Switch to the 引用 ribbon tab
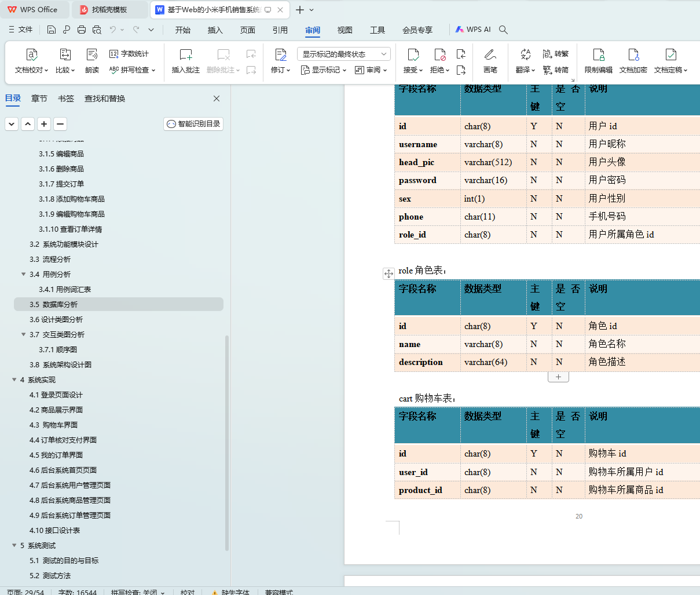700x595 pixels. [x=280, y=30]
